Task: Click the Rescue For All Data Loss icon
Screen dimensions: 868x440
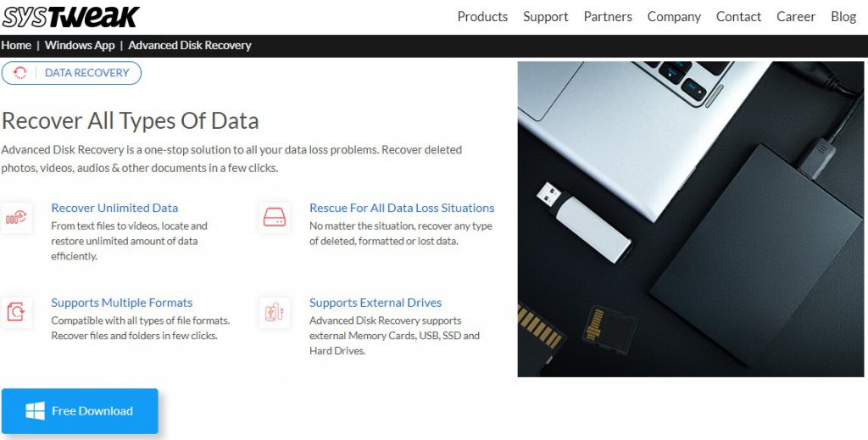Action: tap(274, 218)
